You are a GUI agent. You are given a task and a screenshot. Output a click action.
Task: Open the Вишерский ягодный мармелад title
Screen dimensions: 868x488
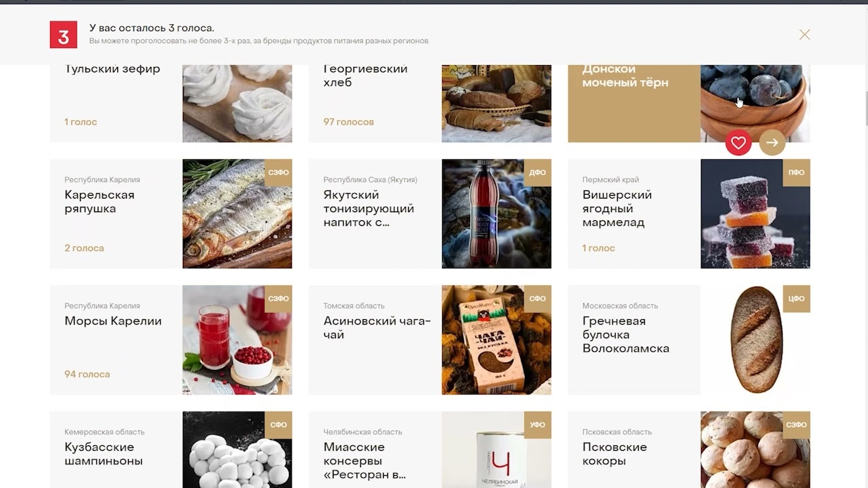[617, 209]
